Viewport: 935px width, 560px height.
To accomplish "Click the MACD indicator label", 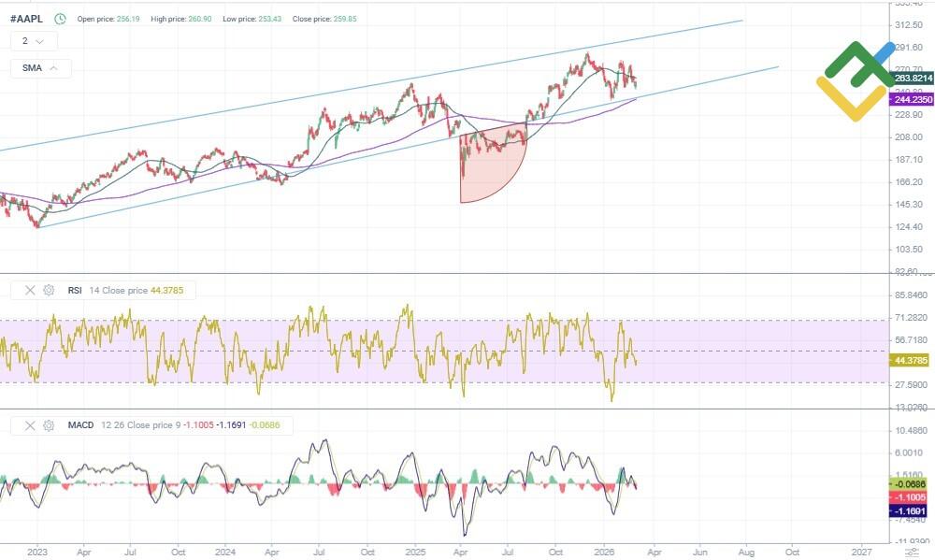I will 80,425.
